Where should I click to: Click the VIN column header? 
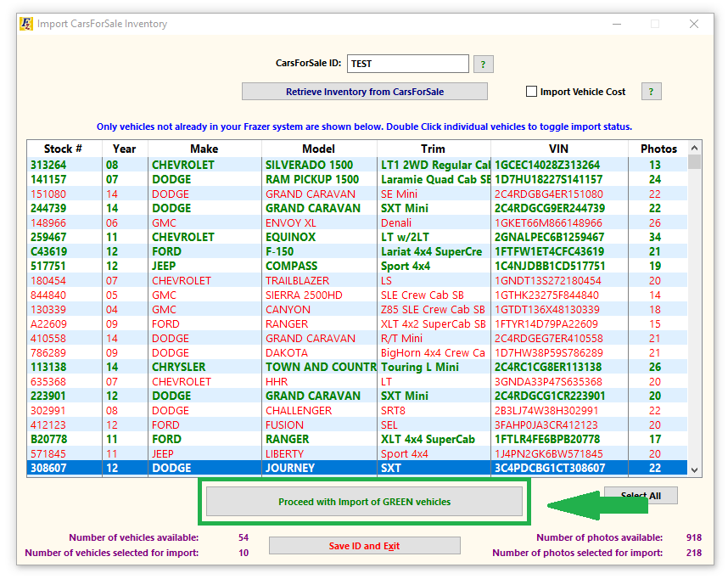[558, 149]
